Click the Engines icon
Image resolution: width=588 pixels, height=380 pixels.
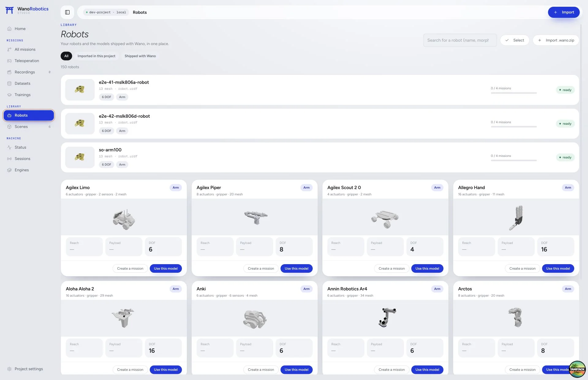tap(9, 170)
